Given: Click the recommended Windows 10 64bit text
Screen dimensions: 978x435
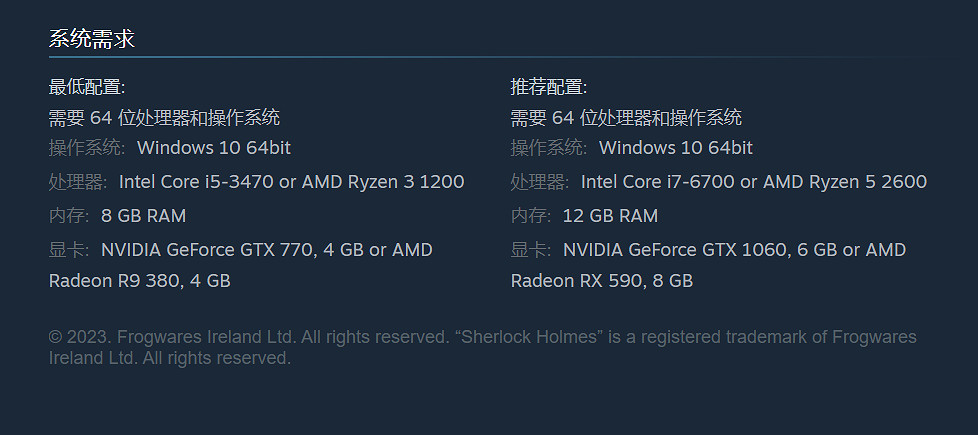Looking at the screenshot, I should 676,148.
